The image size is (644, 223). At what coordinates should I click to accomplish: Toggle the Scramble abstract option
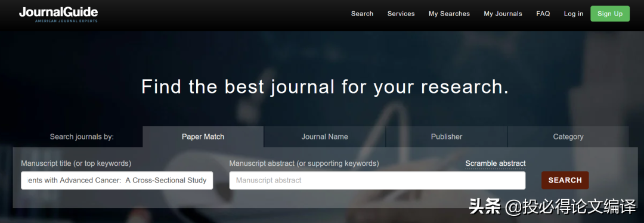point(496,163)
